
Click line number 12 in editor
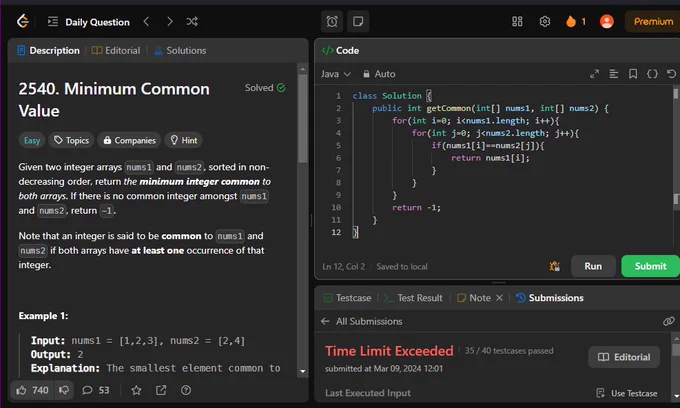pos(336,232)
